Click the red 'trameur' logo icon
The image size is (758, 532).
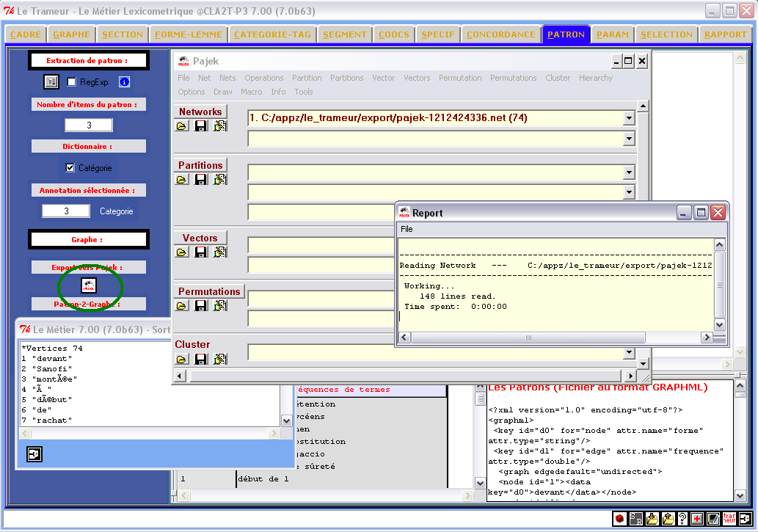point(729,519)
